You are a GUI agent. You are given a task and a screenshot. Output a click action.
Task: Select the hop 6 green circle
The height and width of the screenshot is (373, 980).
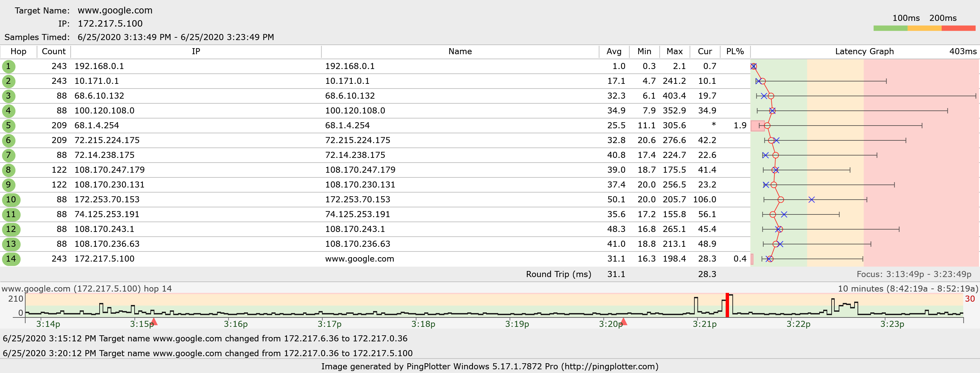click(x=8, y=140)
